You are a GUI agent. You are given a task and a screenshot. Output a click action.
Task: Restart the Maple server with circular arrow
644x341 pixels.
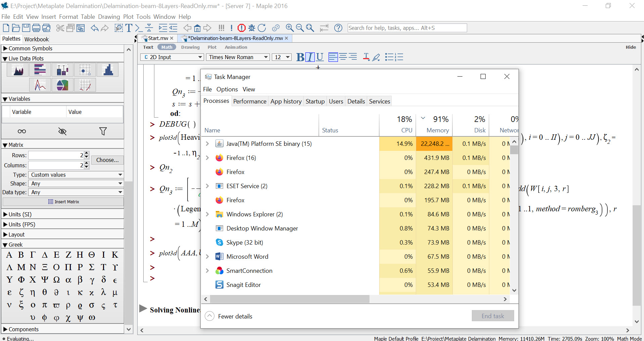[x=262, y=28]
